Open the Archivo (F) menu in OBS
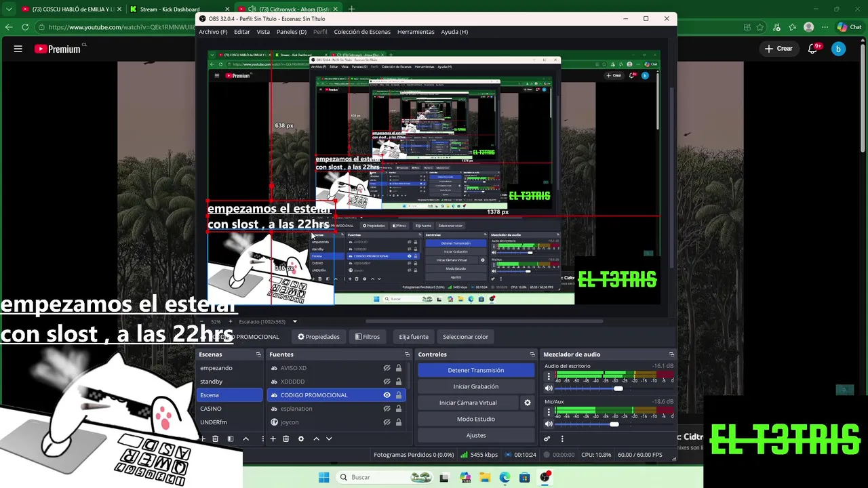This screenshot has width=868, height=488. (x=213, y=32)
